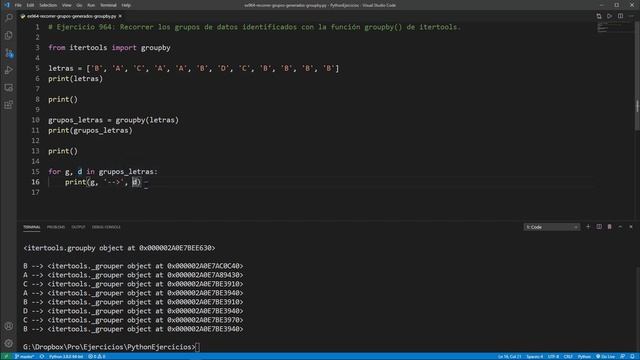Switch to the TERMINAL panel tab

[x=31, y=227]
